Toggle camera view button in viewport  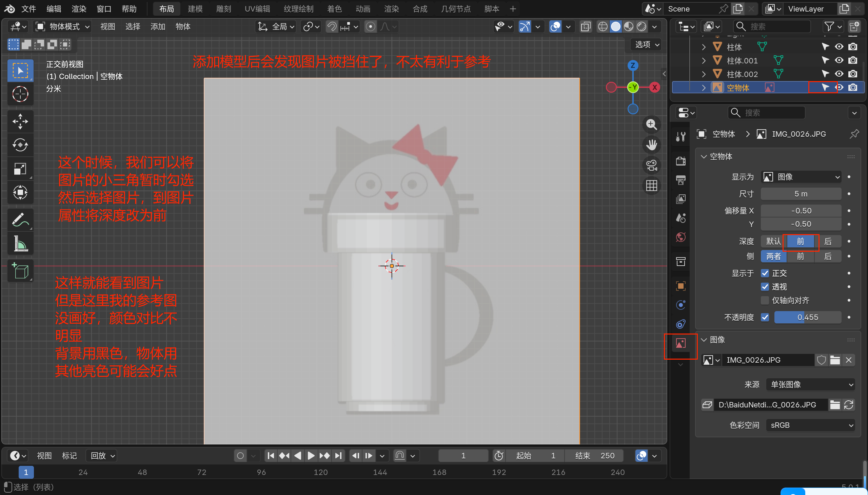651,166
